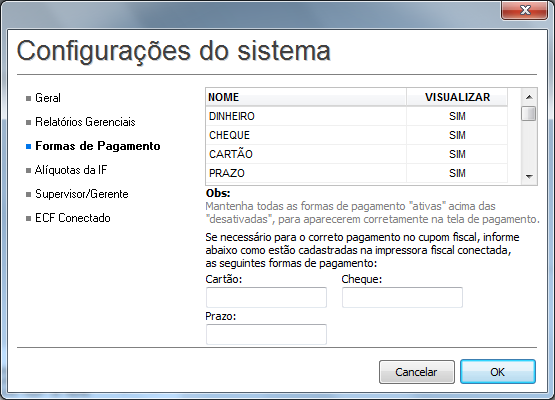Select Relatórios Gerenciais in sidebar

[85, 122]
